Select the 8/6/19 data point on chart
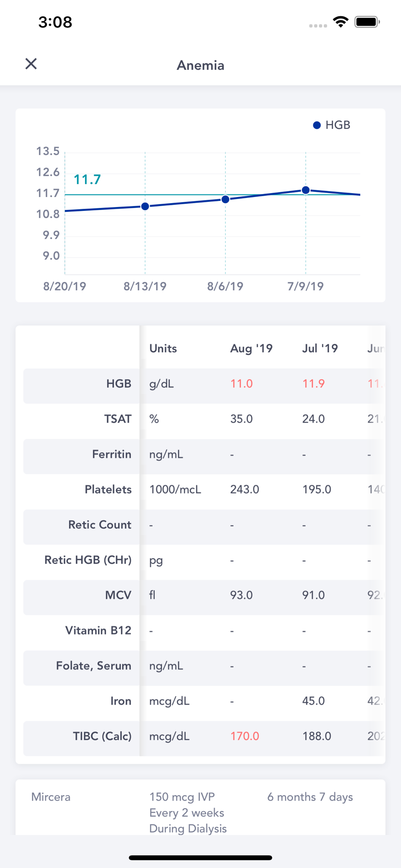This screenshot has width=401, height=868. 225,199
